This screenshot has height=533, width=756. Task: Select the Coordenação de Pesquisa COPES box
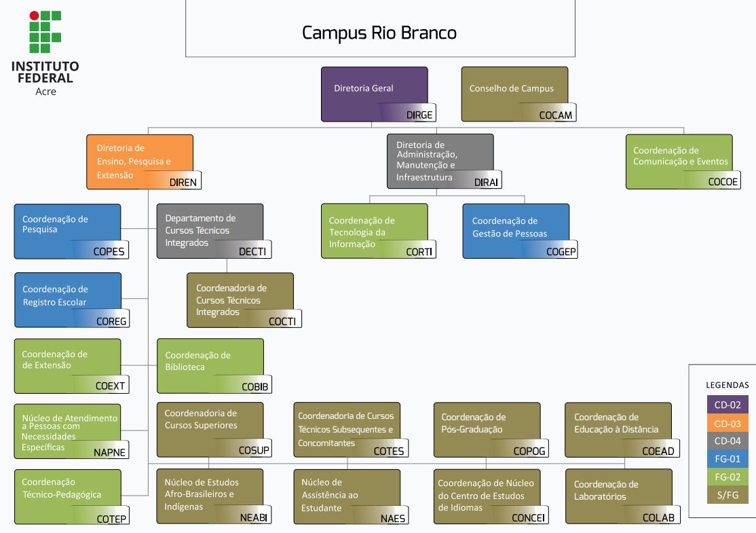pyautogui.click(x=68, y=231)
